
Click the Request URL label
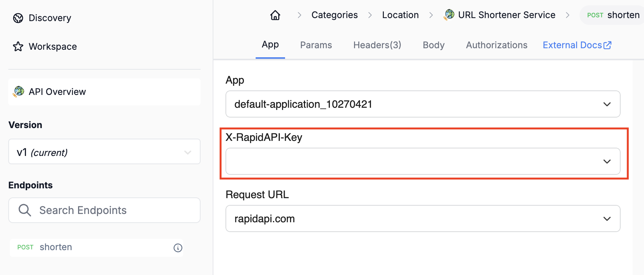click(x=257, y=195)
